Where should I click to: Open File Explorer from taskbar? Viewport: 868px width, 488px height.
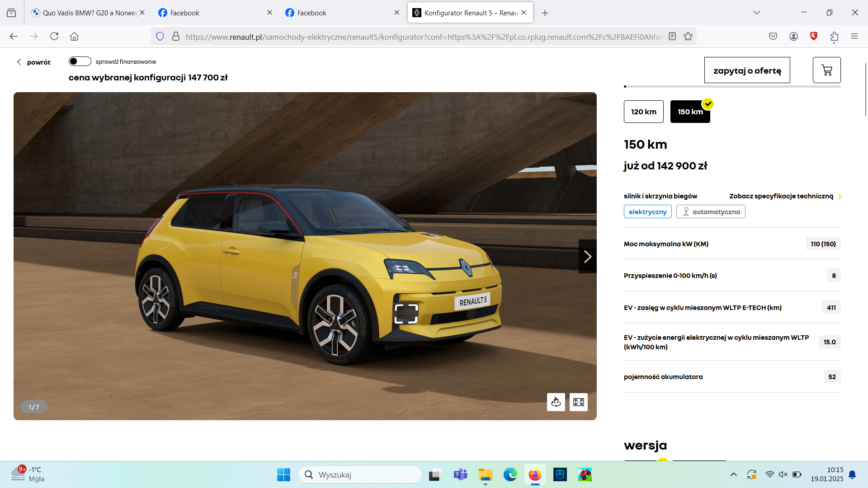(485, 474)
